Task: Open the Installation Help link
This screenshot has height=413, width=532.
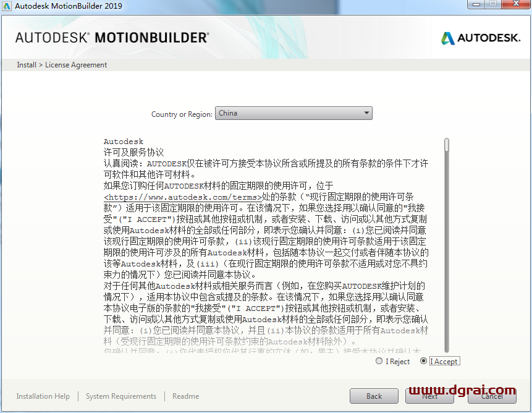Action: (x=43, y=396)
